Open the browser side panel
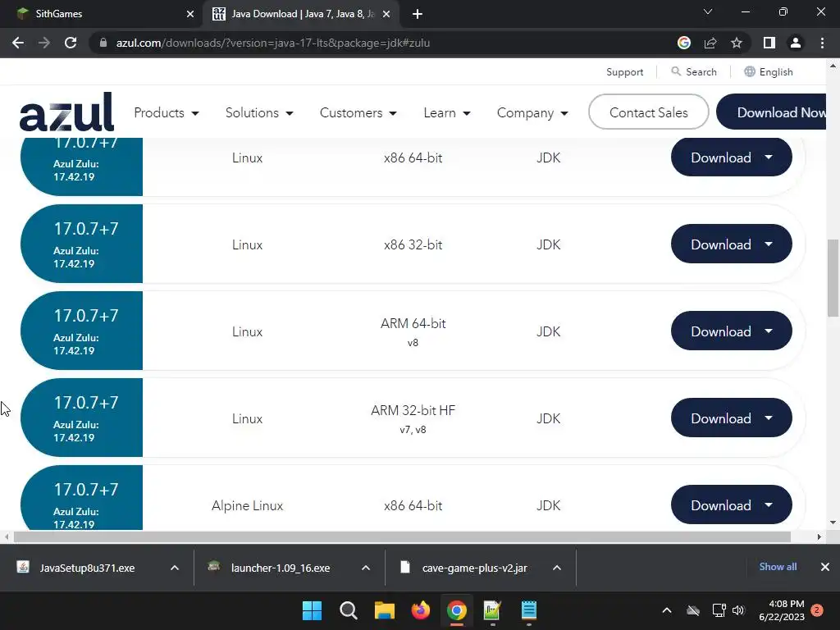Image resolution: width=840 pixels, height=630 pixels. click(769, 43)
